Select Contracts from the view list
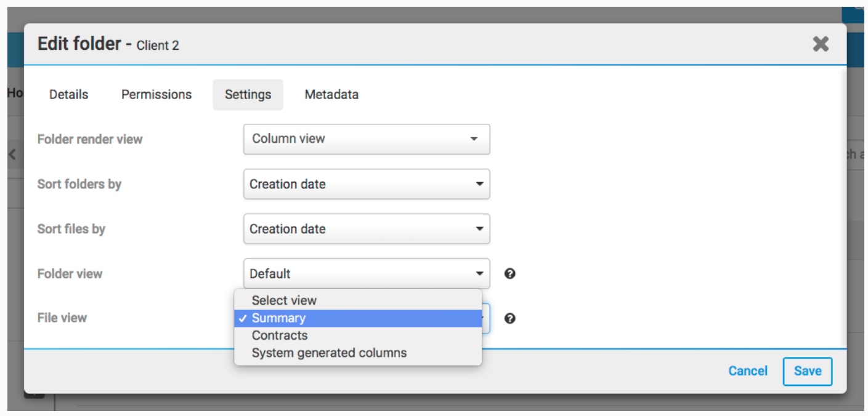Screen dimensions: 868x416 pyautogui.click(x=280, y=335)
